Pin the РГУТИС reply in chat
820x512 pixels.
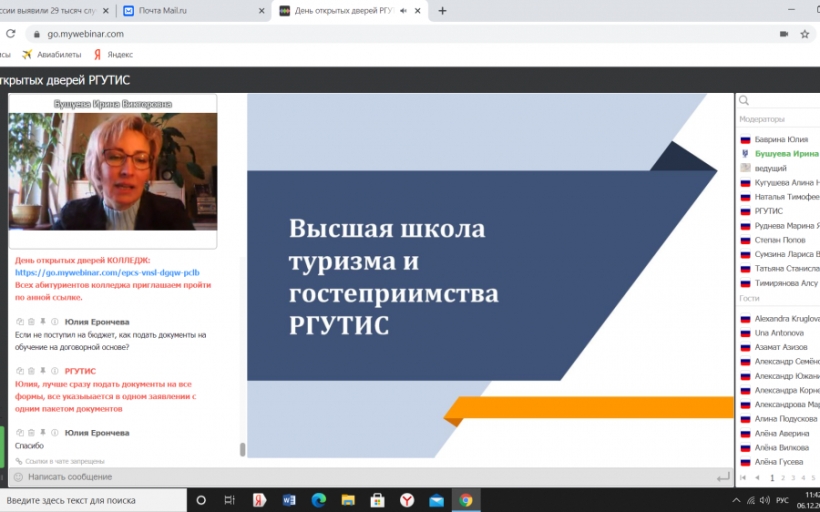(x=43, y=371)
